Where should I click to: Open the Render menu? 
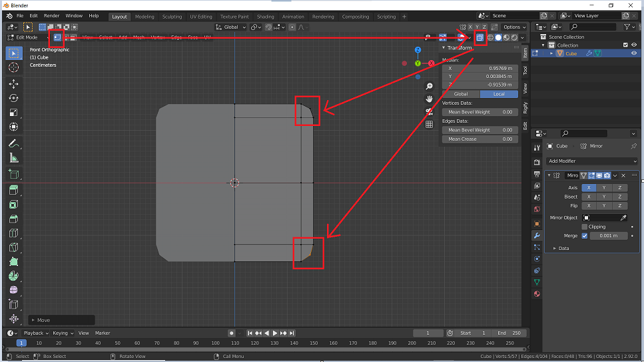pyautogui.click(x=52, y=15)
